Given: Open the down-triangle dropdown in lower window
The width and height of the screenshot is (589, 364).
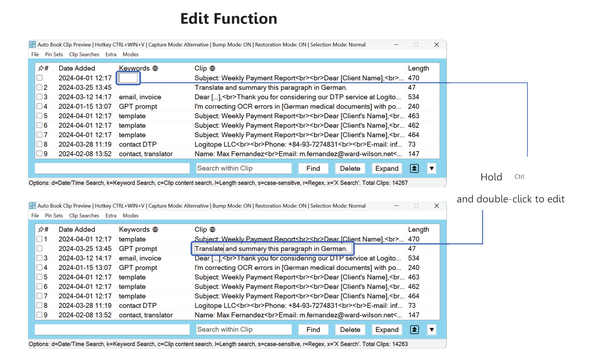Looking at the screenshot, I should point(431,330).
